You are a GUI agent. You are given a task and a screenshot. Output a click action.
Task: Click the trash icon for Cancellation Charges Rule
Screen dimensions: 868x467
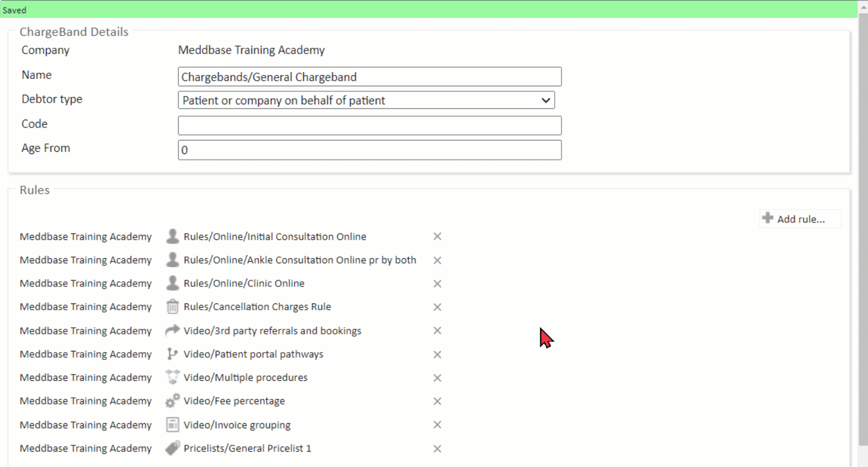[172, 307]
